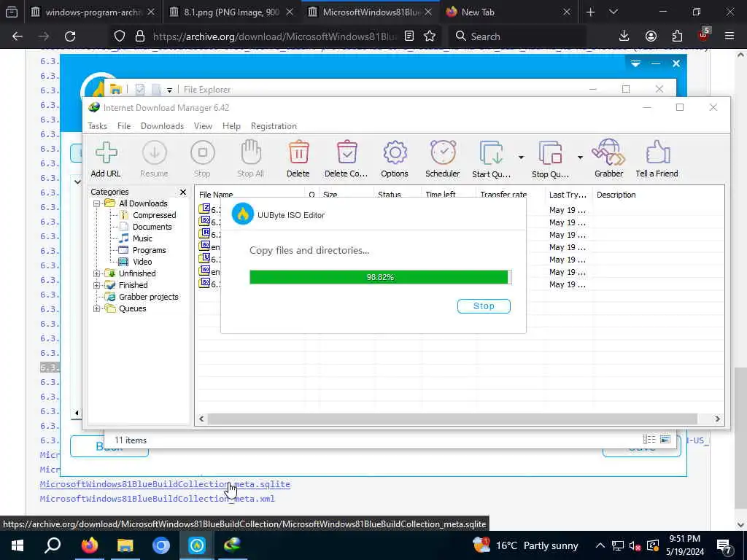Sort by Description column header

[x=616, y=195]
